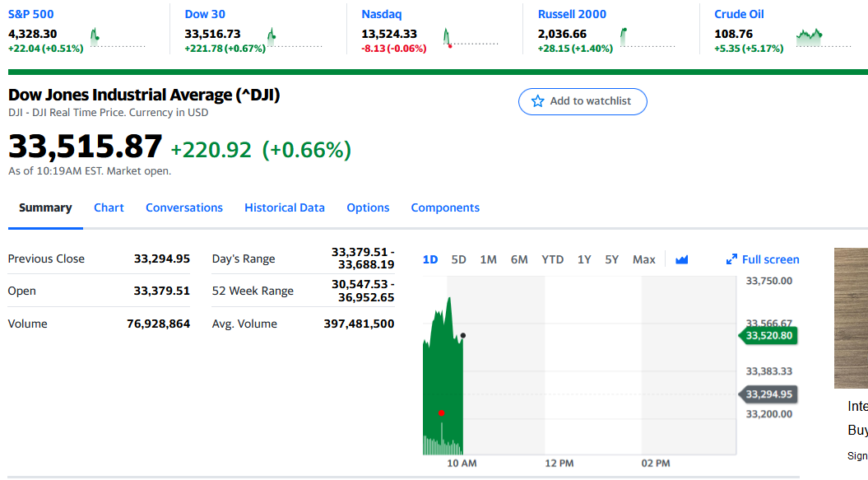The height and width of the screenshot is (480, 868).
Task: Click the 10 AM axis label
Action: click(462, 464)
